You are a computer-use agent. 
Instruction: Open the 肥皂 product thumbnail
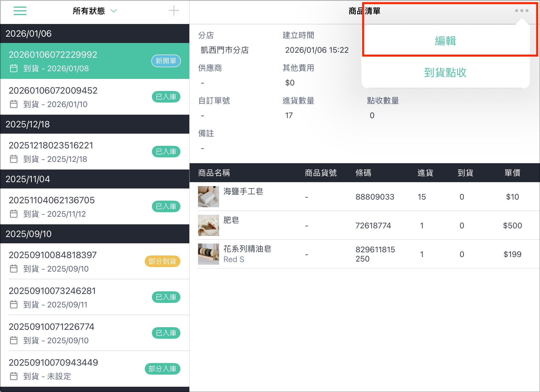pyautogui.click(x=209, y=225)
